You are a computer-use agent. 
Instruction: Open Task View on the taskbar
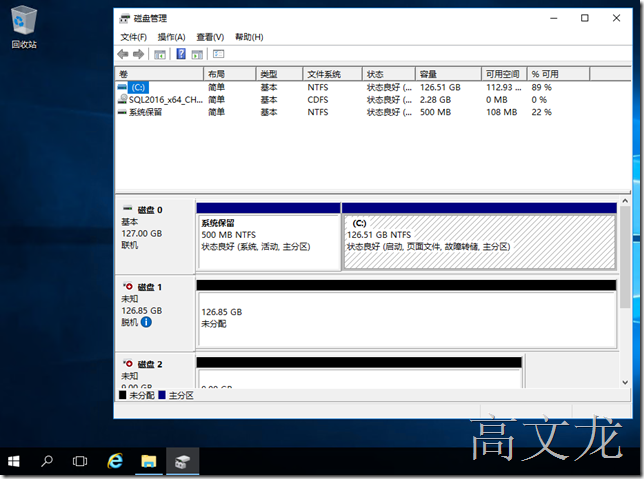tap(80, 461)
